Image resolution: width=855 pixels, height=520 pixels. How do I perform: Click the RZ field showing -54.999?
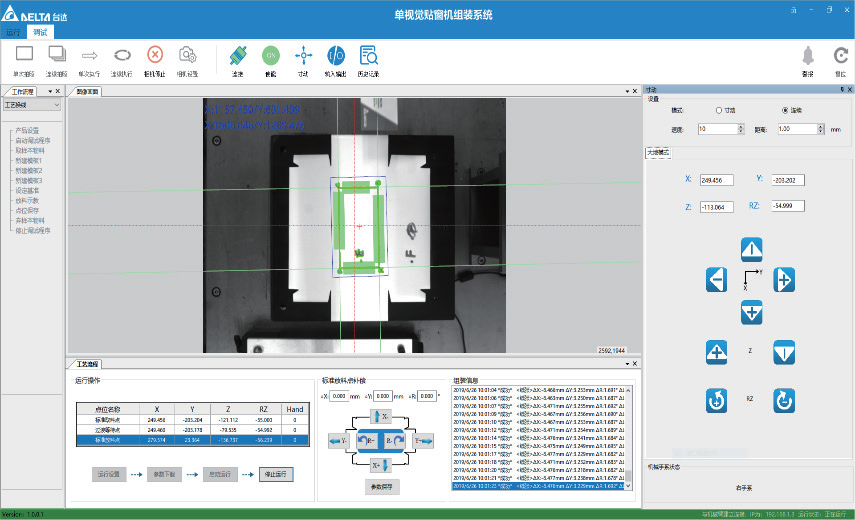pyautogui.click(x=788, y=206)
